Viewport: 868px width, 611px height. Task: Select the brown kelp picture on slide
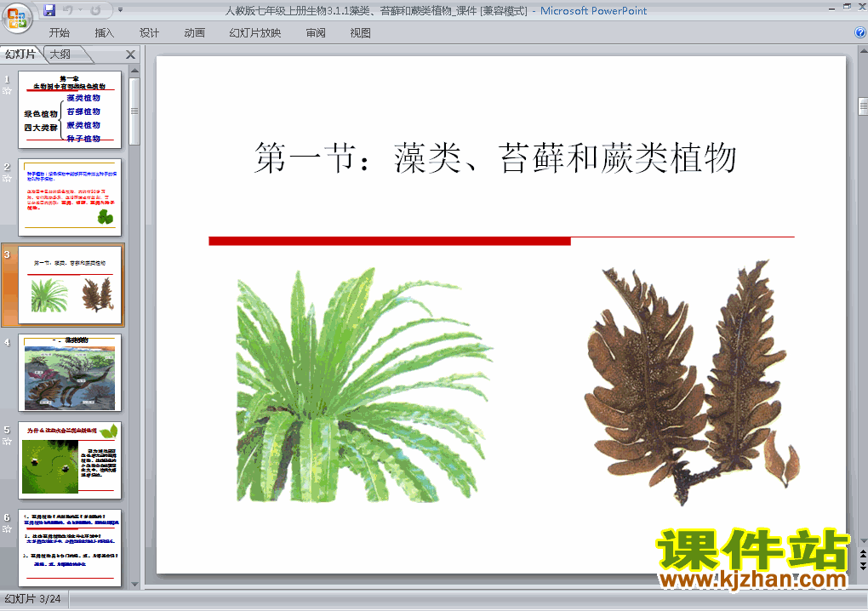[x=692, y=383]
